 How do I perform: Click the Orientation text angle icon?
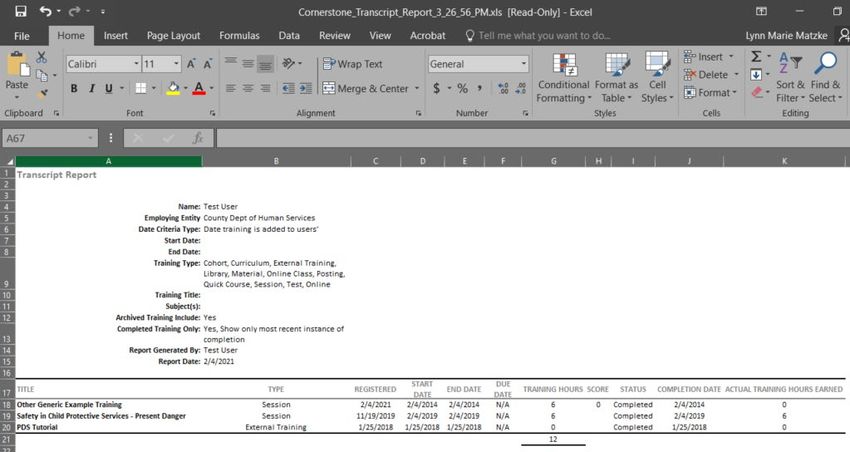point(288,63)
